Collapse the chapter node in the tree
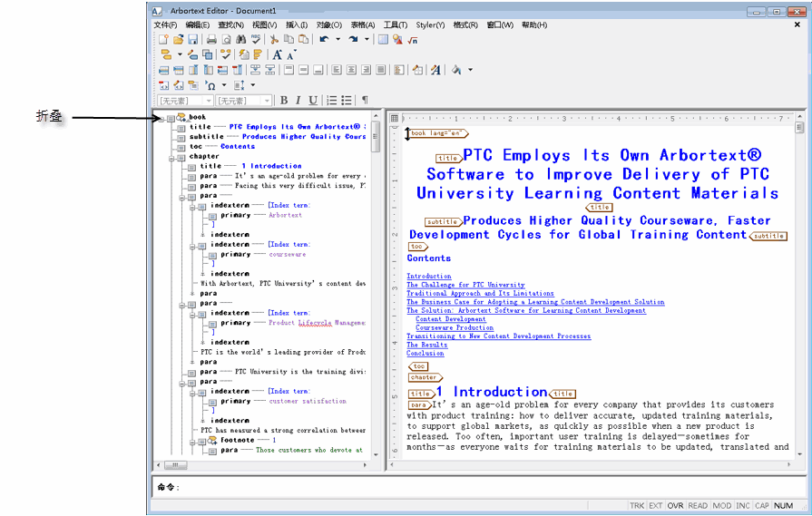The height and width of the screenshot is (516, 812). point(171,159)
